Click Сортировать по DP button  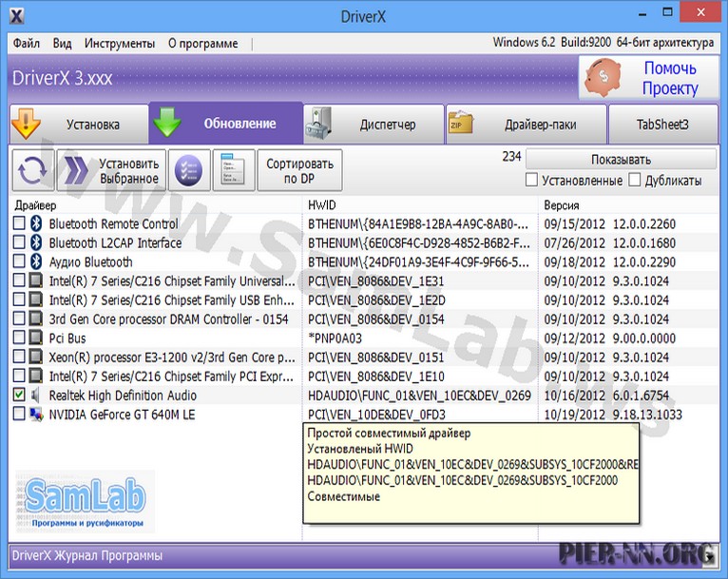(300, 170)
